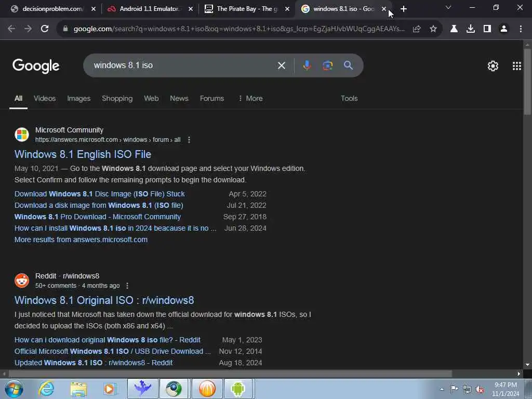Screen dimensions: 532x399
Task: Open the tab search chevron
Action: pos(448,7)
